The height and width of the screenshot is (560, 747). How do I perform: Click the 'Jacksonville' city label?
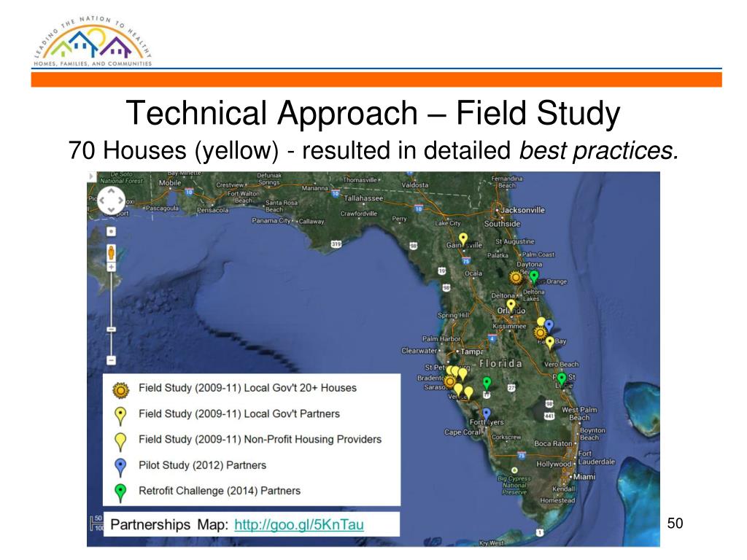point(522,210)
